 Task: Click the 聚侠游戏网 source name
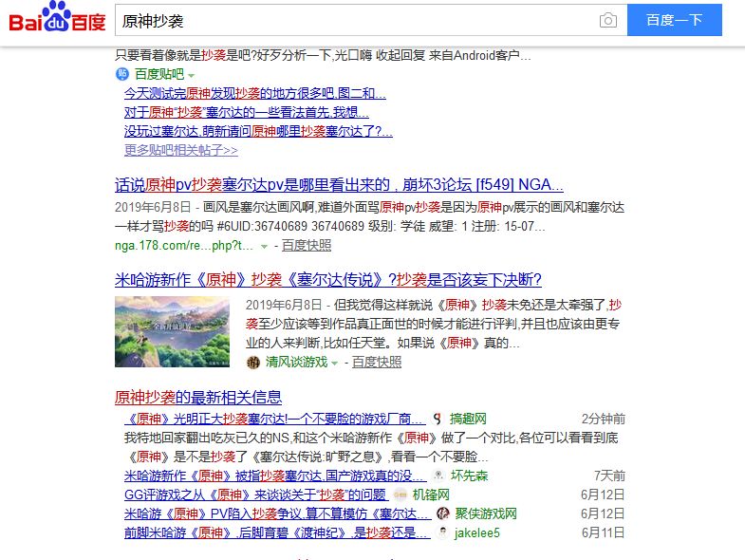486,513
